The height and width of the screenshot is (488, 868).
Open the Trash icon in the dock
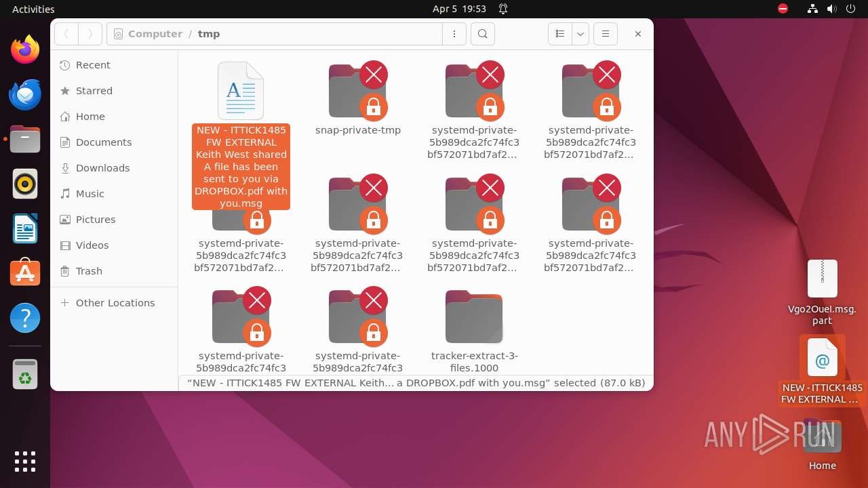[25, 374]
